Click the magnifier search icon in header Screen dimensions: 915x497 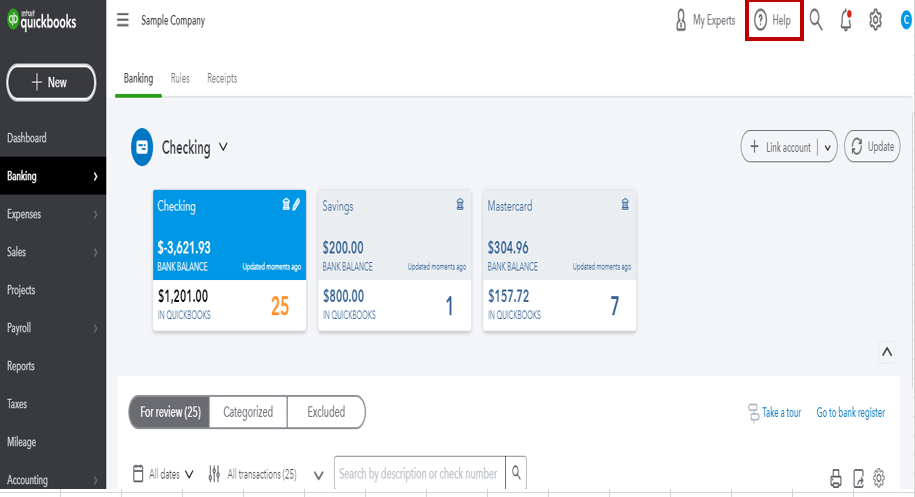[x=816, y=20]
